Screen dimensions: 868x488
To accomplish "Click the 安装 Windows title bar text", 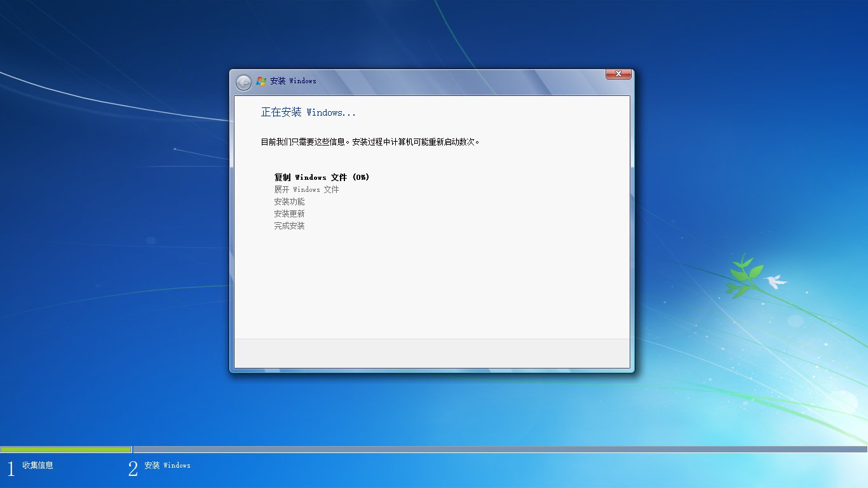I will coord(292,81).
